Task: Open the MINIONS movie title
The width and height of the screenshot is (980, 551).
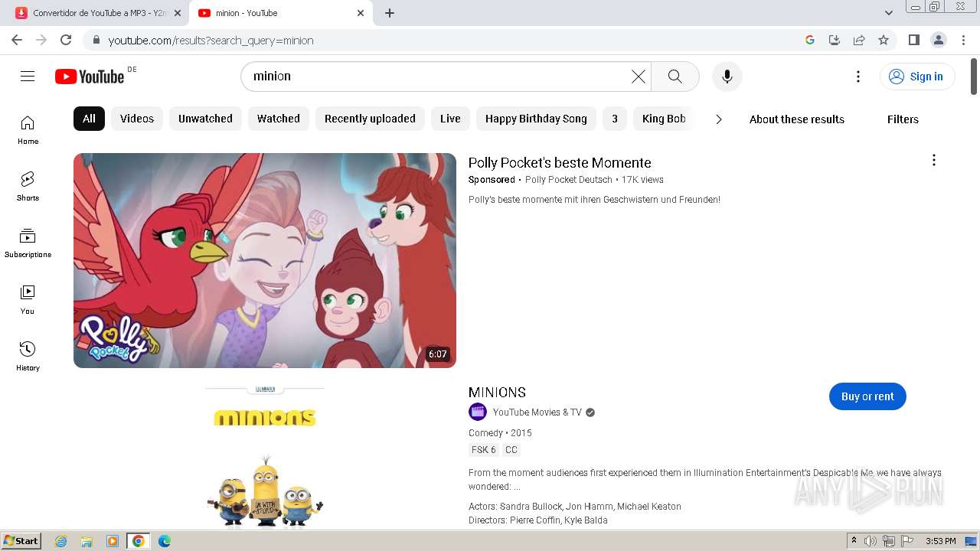Action: (x=497, y=392)
